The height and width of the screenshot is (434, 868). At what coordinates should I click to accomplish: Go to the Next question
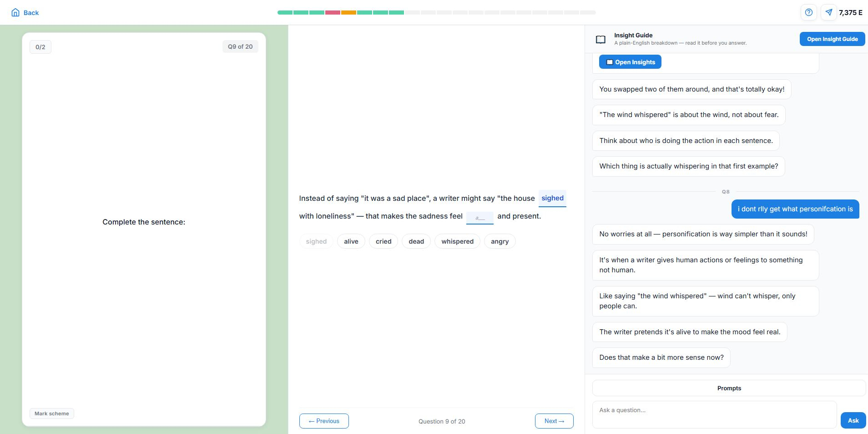coord(554,421)
